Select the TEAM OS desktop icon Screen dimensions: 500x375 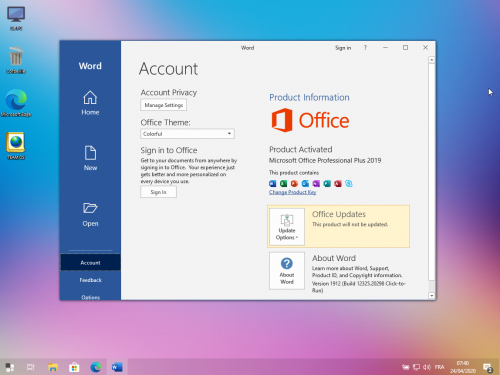click(x=16, y=146)
